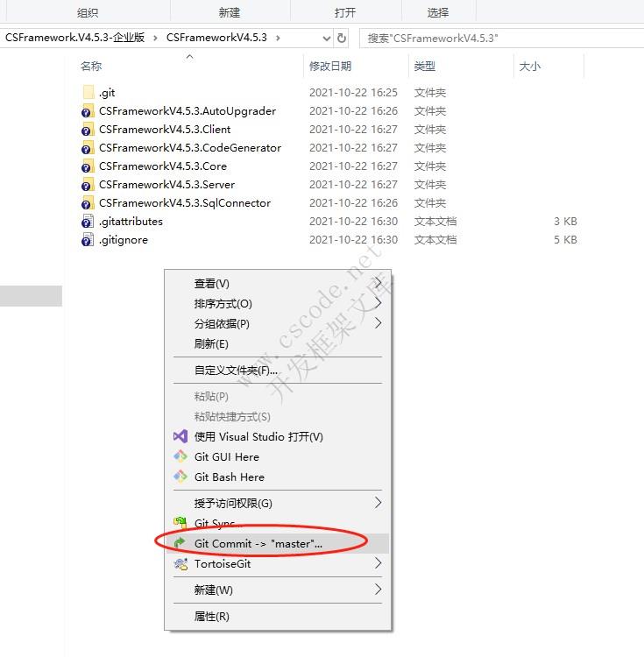Select the CSFrameworkV4.5.3.Core folder icon
Image resolution: width=644 pixels, height=657 pixels.
[x=88, y=166]
